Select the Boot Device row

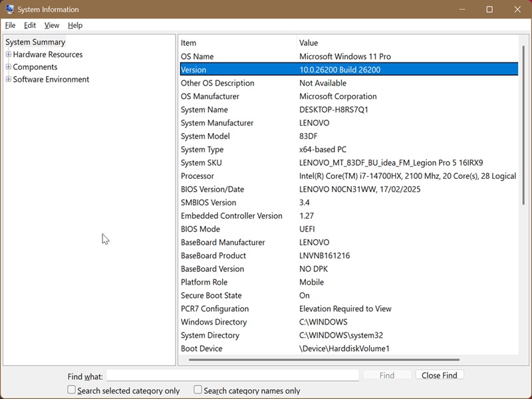click(349, 348)
